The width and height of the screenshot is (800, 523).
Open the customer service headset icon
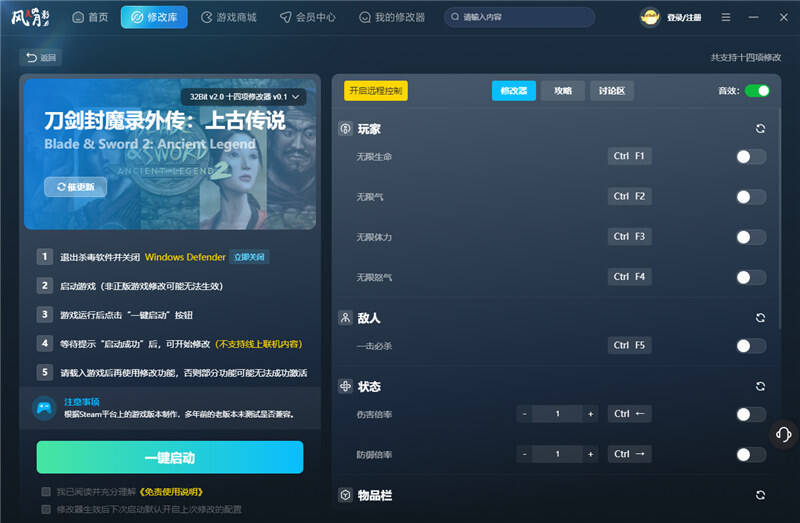point(784,434)
